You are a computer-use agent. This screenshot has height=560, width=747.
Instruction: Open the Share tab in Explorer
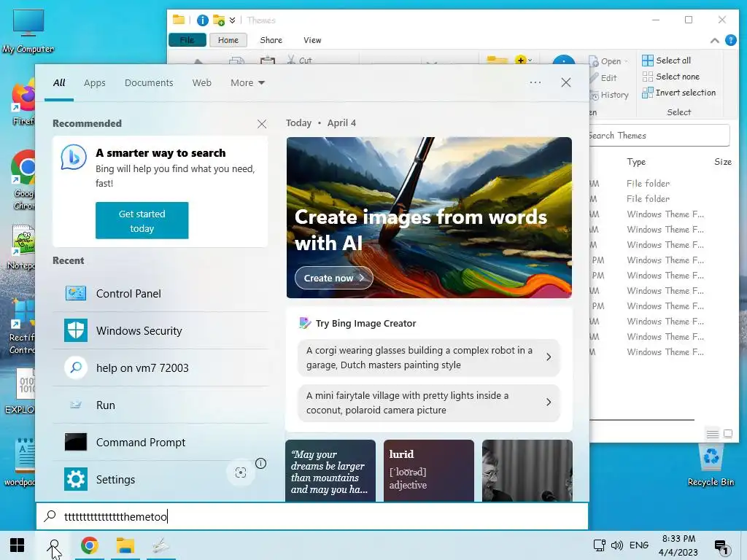click(271, 40)
